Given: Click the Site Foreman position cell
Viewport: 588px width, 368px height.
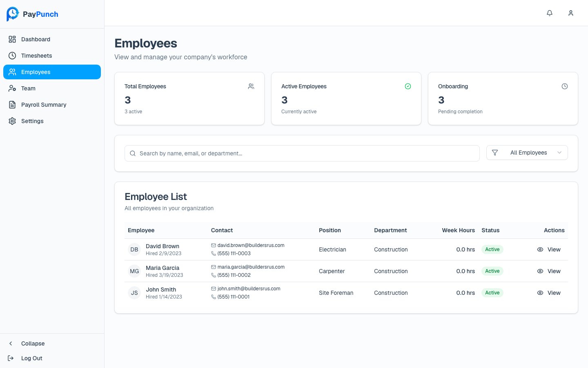Looking at the screenshot, I should pyautogui.click(x=336, y=293).
